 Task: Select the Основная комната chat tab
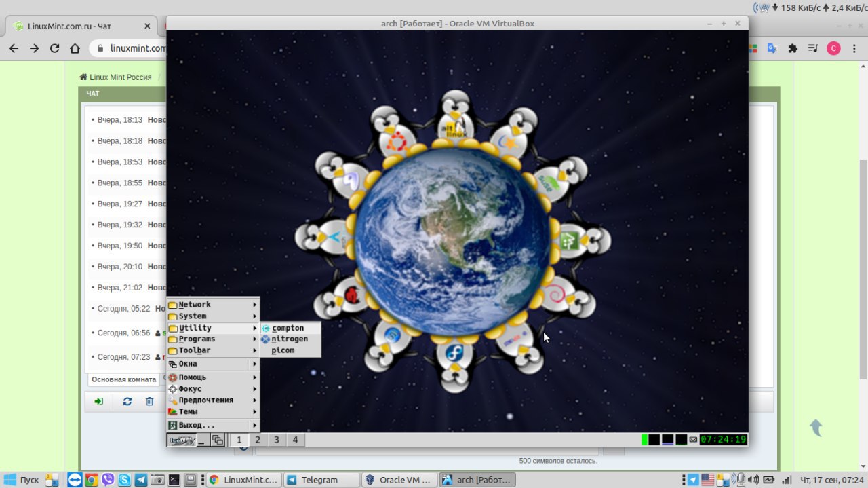124,379
